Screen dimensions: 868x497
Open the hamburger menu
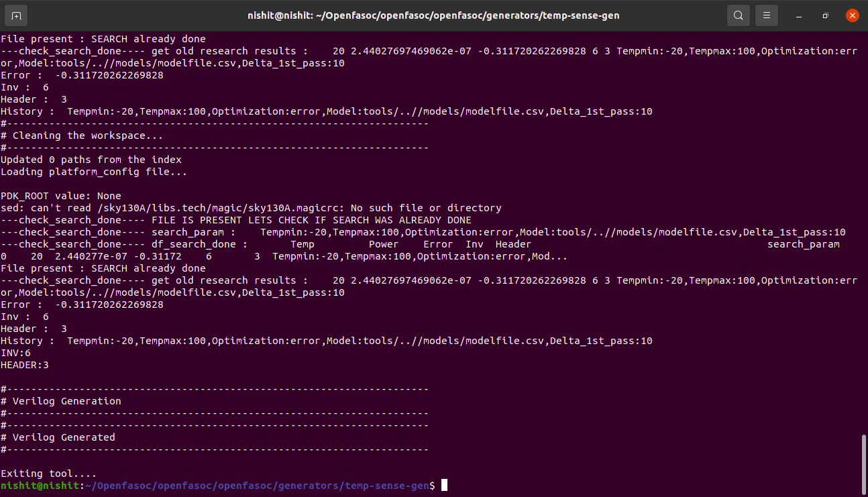tap(767, 15)
